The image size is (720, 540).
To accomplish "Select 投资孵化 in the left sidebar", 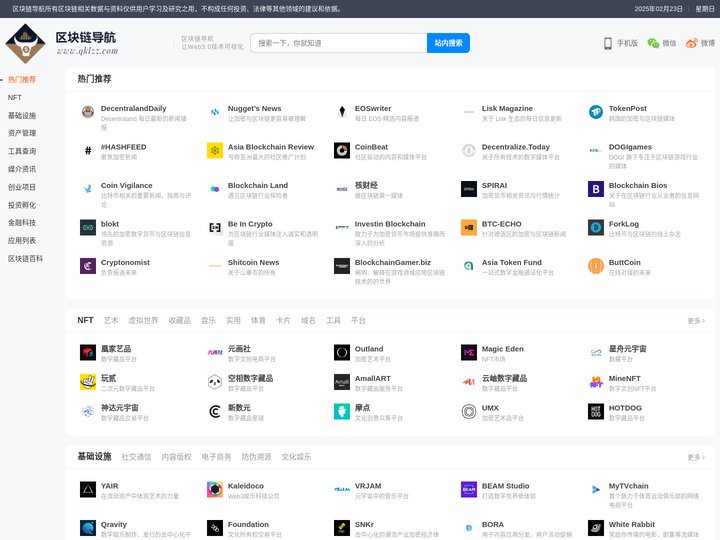I will (x=22, y=205).
